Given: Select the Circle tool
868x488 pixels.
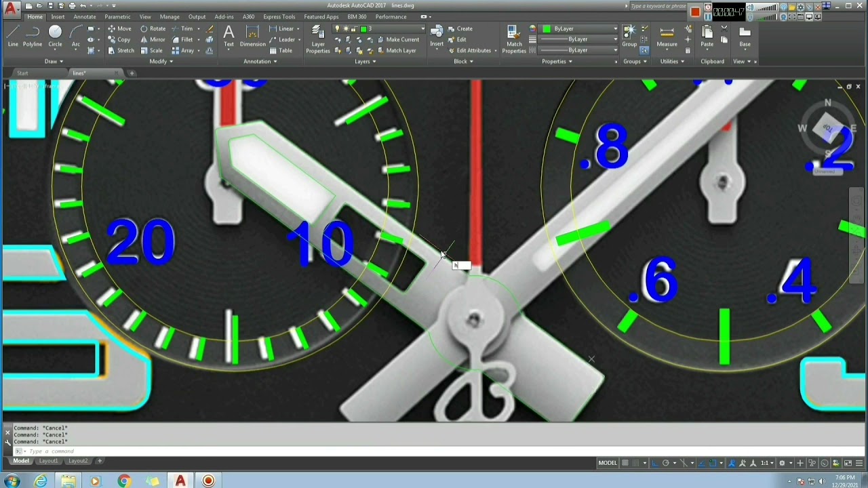Looking at the screenshot, I should click(55, 36).
